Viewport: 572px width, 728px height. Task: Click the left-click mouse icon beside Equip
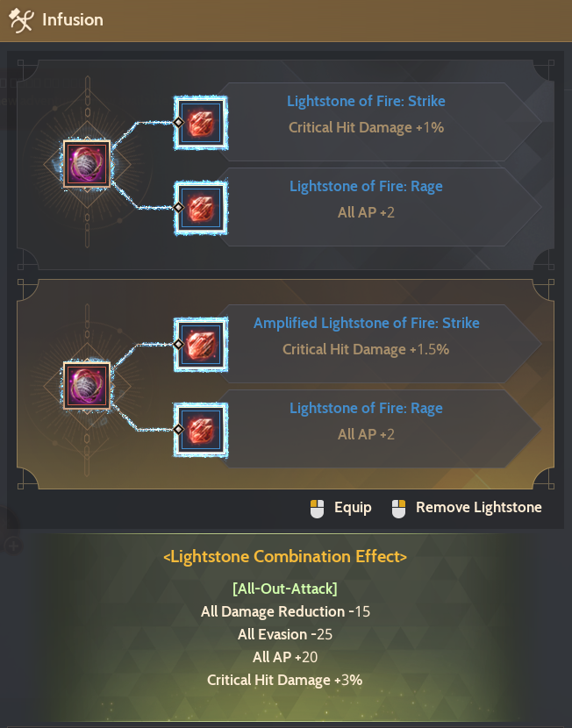pyautogui.click(x=317, y=509)
